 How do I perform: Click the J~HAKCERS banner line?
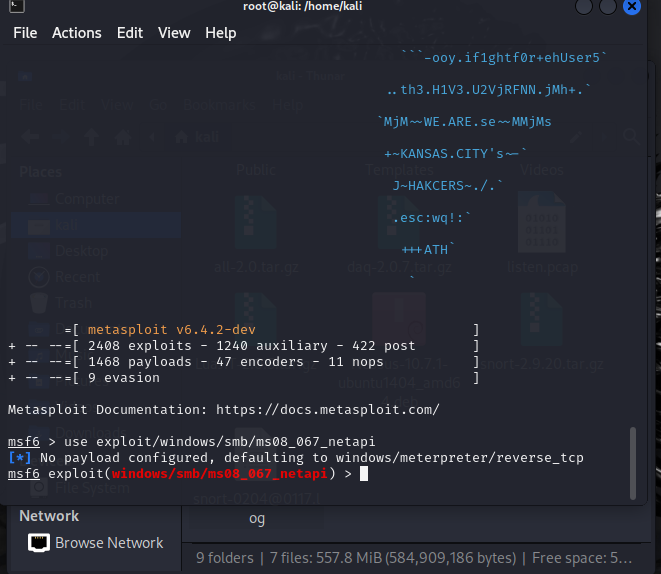448,186
